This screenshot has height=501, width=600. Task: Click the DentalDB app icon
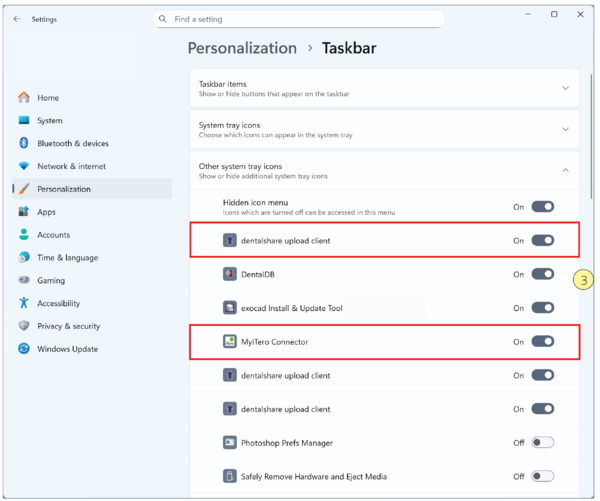pos(230,274)
